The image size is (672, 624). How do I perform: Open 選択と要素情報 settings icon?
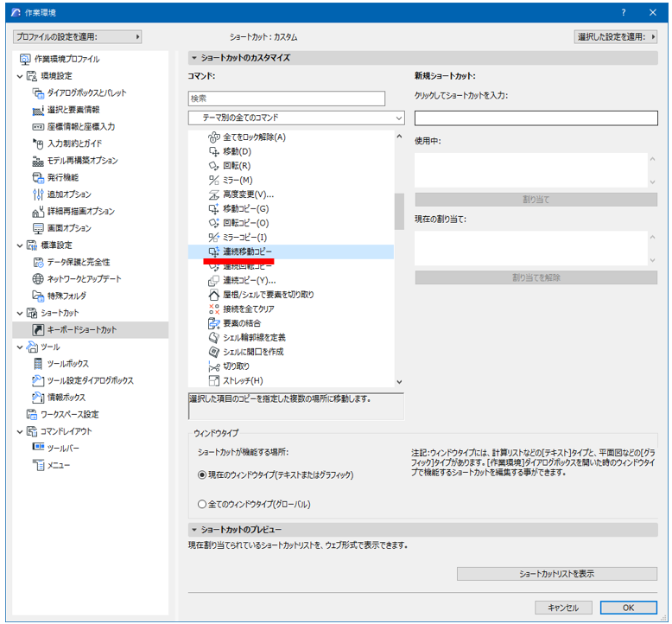(x=38, y=110)
